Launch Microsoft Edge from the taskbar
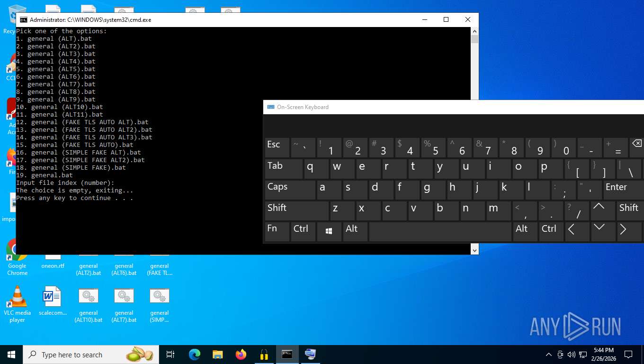 click(195, 354)
